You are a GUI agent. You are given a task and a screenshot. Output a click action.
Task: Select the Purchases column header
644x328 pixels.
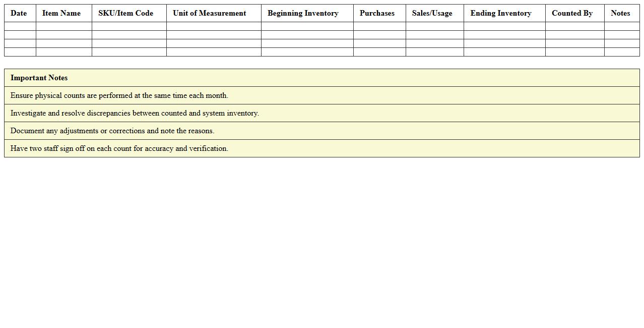377,13
